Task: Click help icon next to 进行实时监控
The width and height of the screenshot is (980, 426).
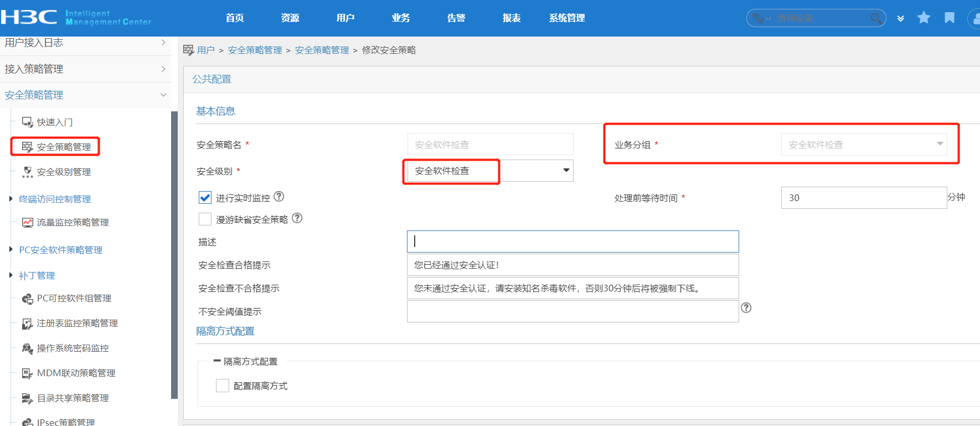Action: click(x=279, y=197)
